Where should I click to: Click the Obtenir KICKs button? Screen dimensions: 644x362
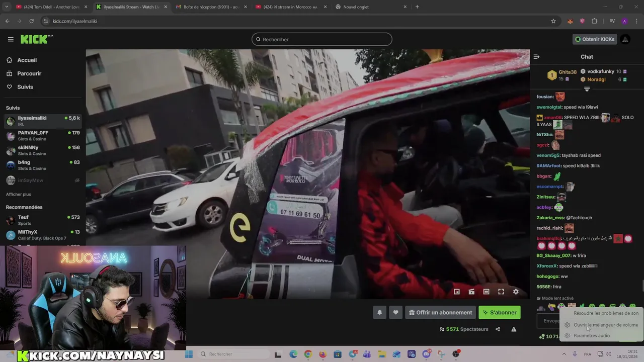pyautogui.click(x=595, y=39)
